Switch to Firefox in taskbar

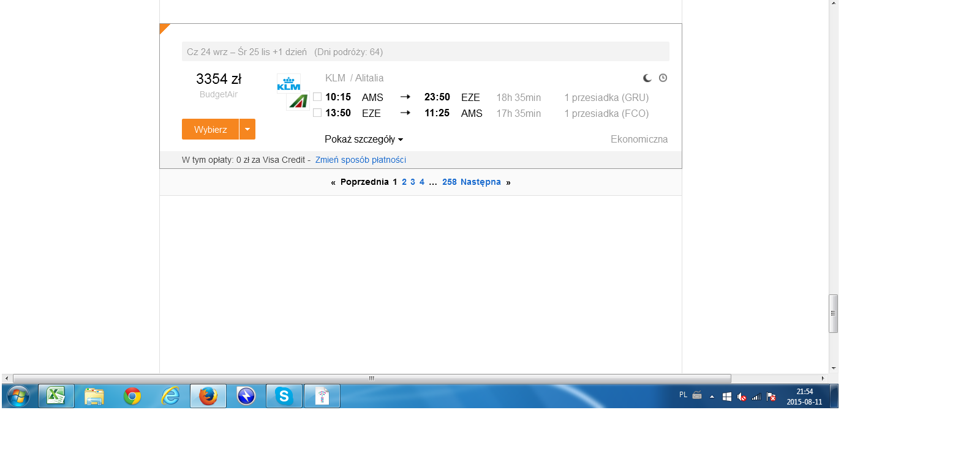(x=208, y=396)
